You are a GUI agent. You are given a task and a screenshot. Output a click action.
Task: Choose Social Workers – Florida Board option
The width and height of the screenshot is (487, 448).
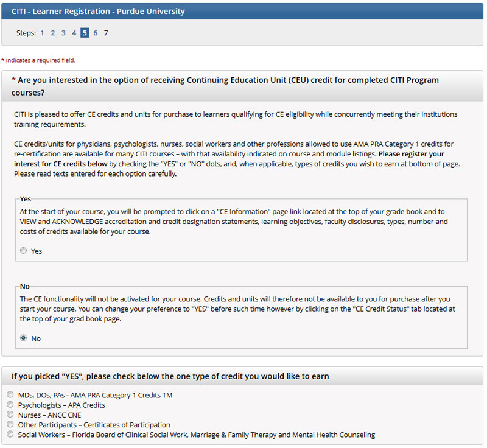click(10, 434)
